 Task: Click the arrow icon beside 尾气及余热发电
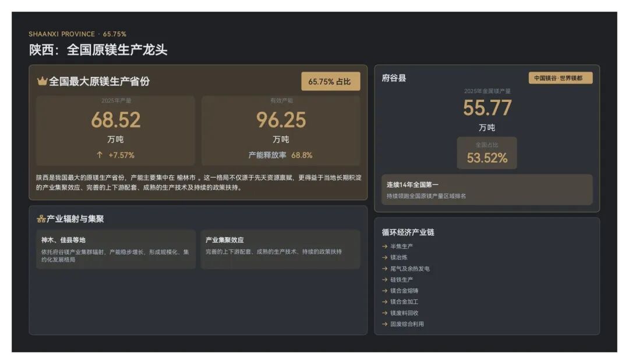click(384, 268)
